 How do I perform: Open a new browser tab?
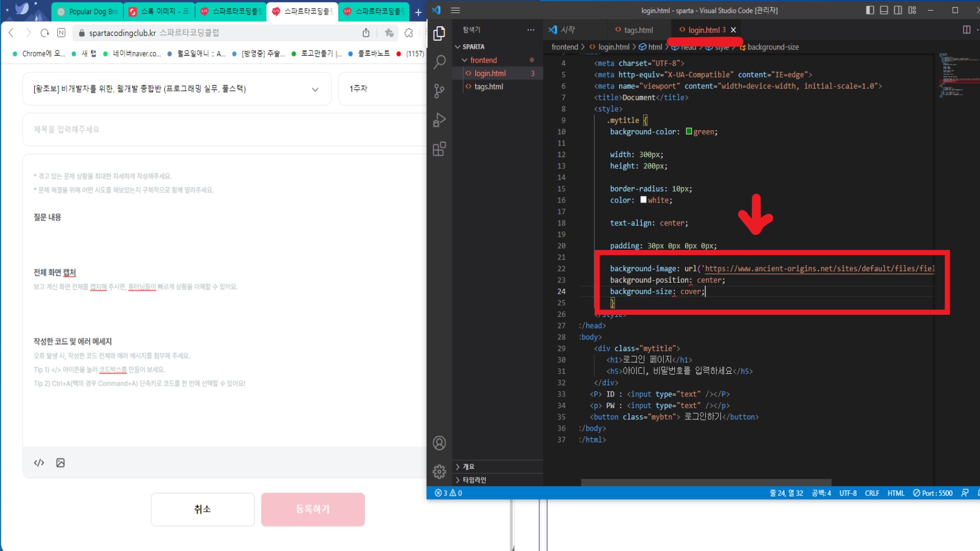click(418, 12)
